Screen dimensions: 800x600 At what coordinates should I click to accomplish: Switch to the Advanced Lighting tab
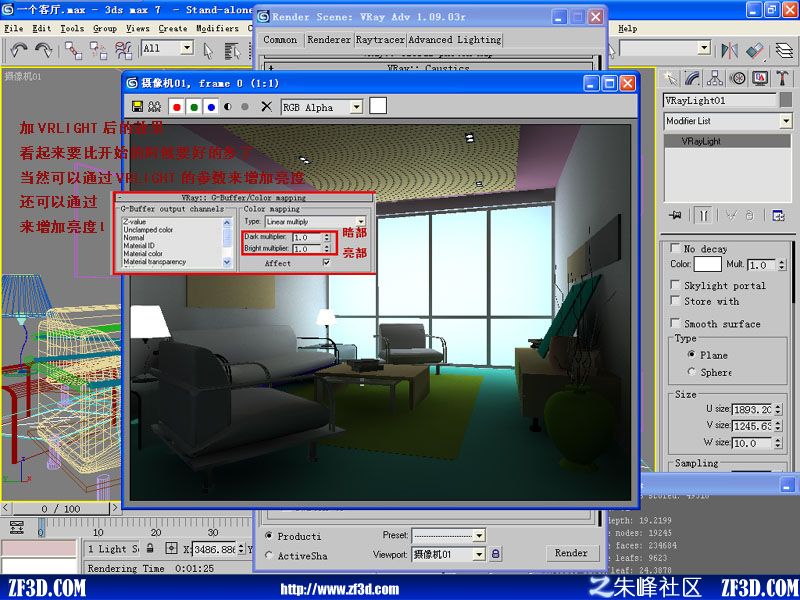point(455,40)
